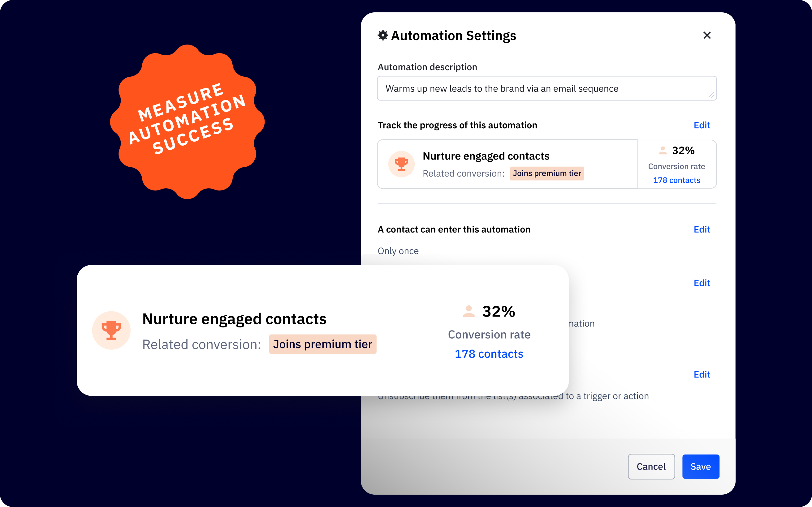Click the trophy icon in the enlarged conversion card
The height and width of the screenshot is (507, 812).
pos(111,330)
